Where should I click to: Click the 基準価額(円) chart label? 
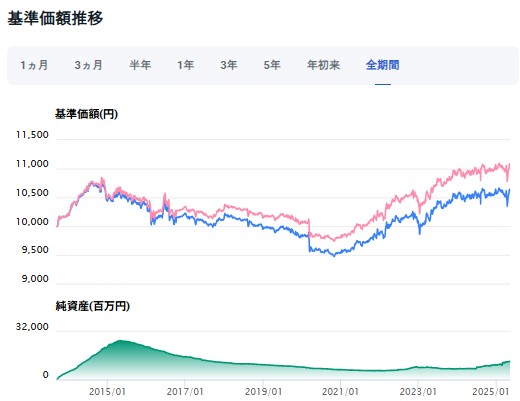pyautogui.click(x=86, y=114)
